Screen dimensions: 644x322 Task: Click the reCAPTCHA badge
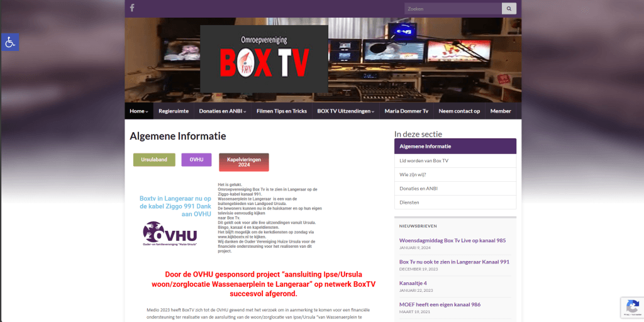point(631,307)
